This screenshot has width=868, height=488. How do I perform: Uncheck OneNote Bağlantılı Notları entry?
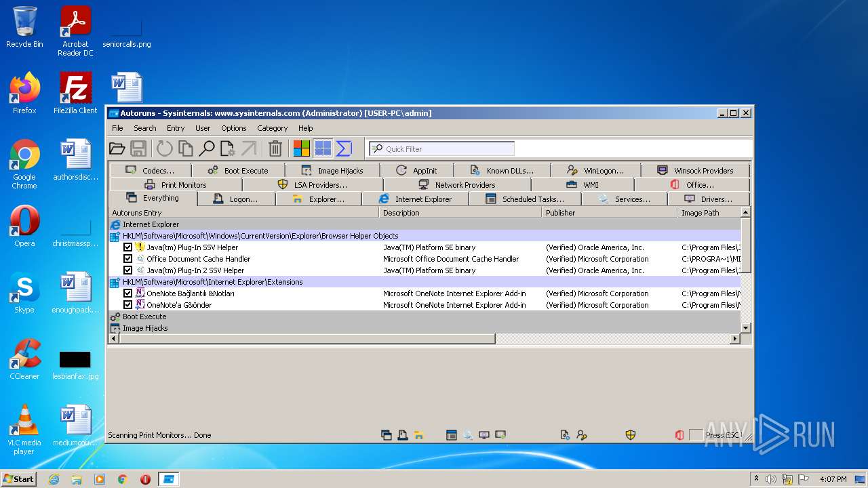127,293
